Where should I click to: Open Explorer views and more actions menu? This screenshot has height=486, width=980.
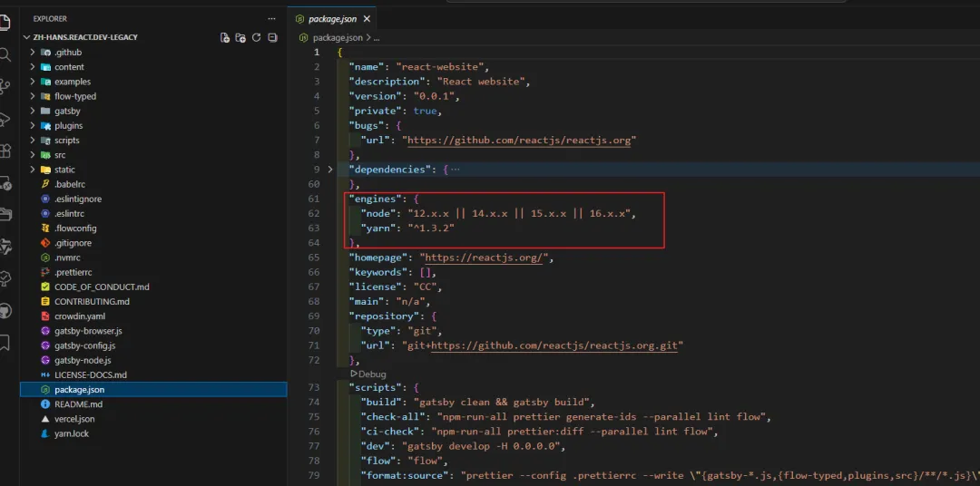click(x=271, y=19)
